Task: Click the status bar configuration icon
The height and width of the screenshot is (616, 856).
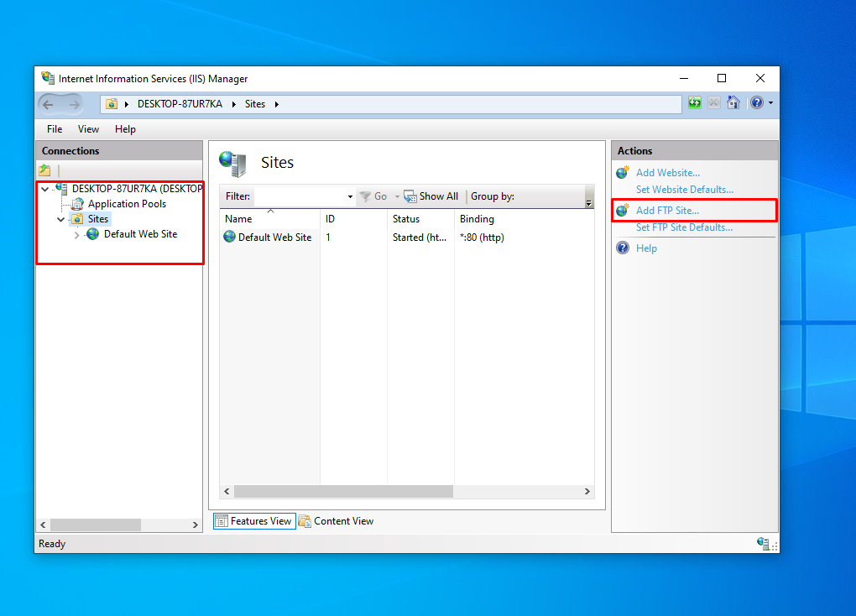Action: pyautogui.click(x=763, y=543)
